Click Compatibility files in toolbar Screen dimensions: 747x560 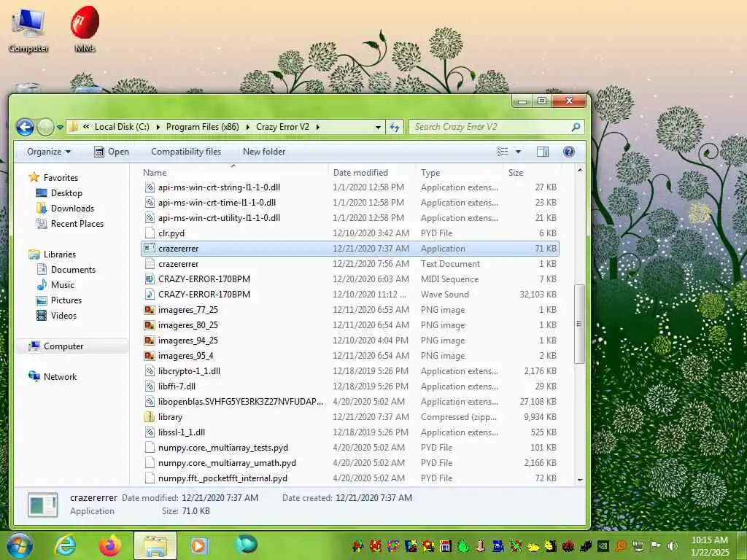[186, 152]
